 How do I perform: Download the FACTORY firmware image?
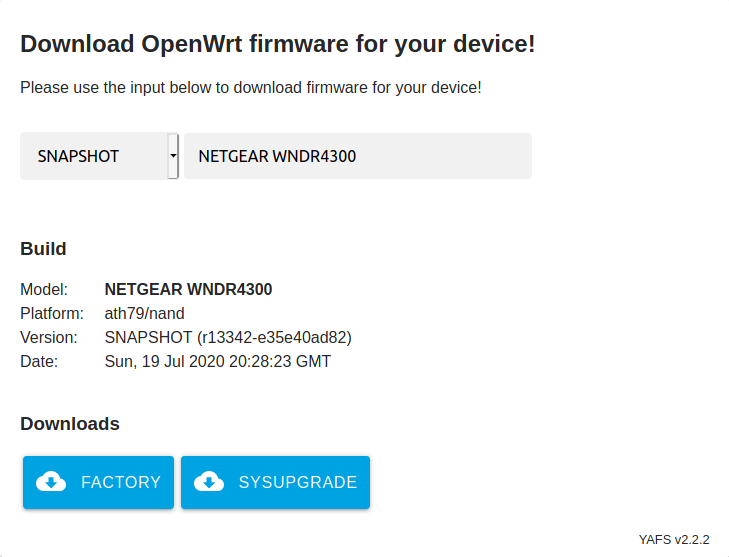(x=99, y=482)
